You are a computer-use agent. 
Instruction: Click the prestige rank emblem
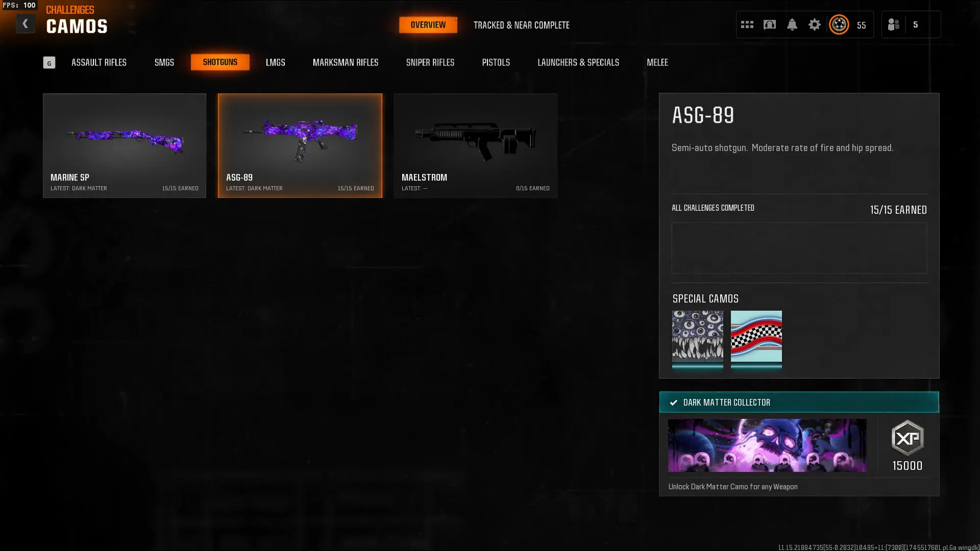point(839,24)
